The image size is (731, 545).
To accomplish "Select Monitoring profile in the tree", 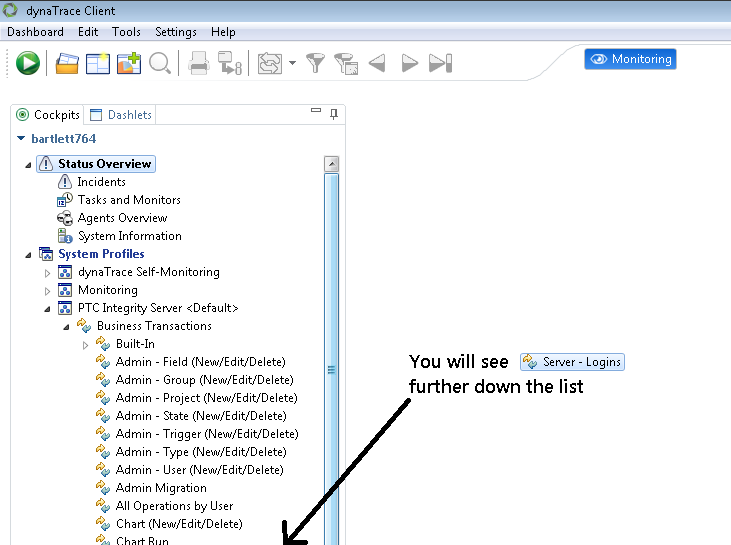I will (x=108, y=290).
